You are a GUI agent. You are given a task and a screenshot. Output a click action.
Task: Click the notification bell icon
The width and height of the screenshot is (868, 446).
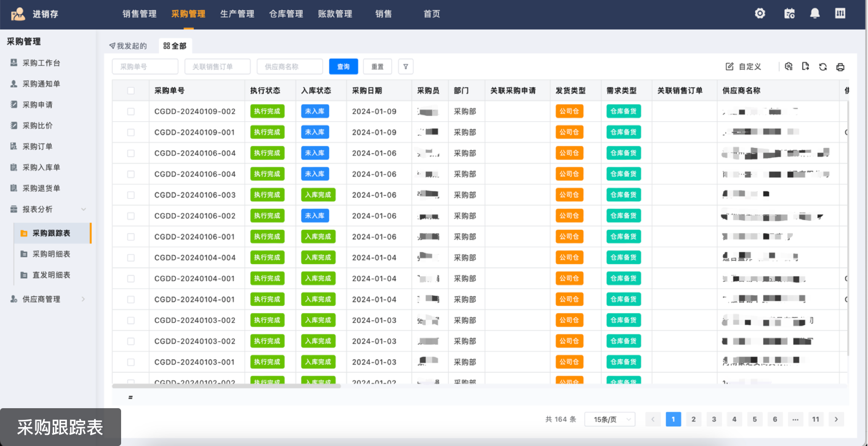815,14
